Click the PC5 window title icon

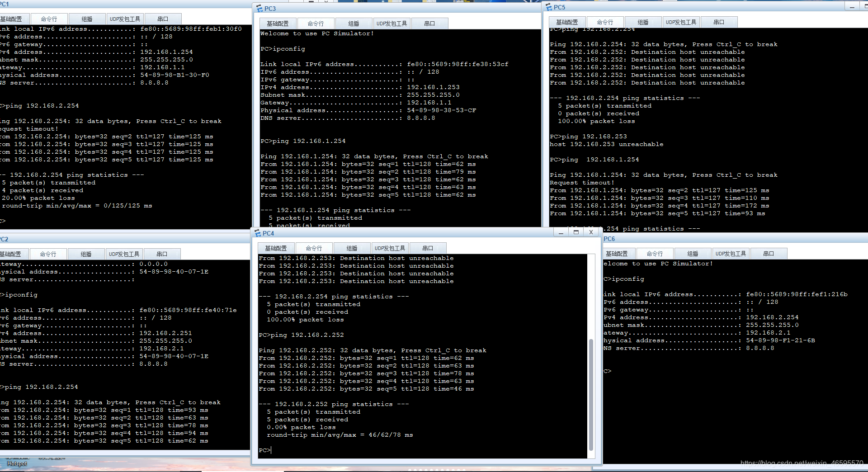[549, 7]
